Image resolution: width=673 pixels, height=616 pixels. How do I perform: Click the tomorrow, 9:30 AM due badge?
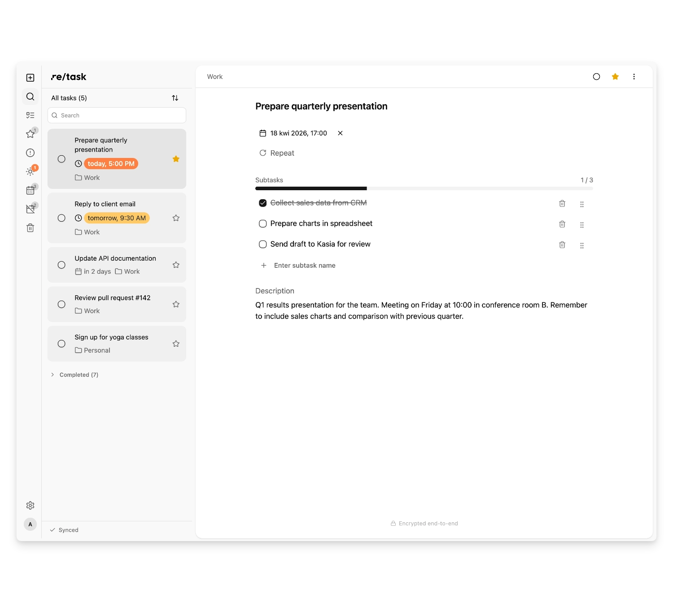pyautogui.click(x=117, y=218)
